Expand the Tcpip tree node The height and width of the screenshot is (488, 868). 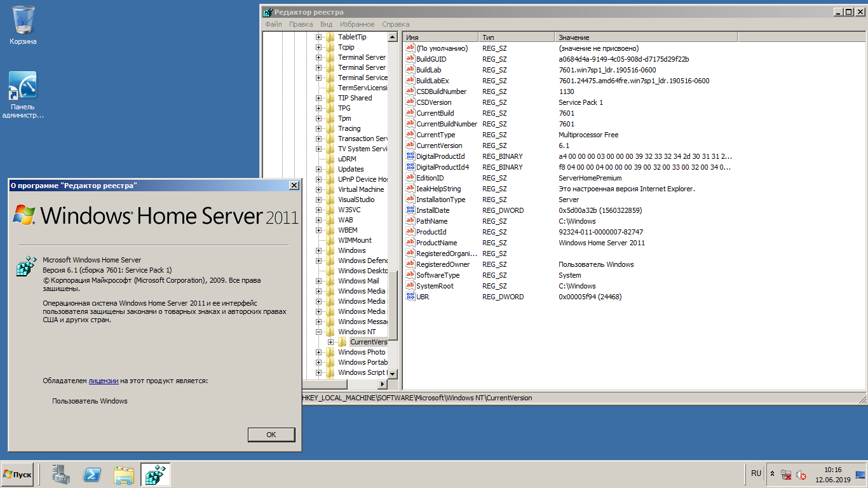point(319,47)
